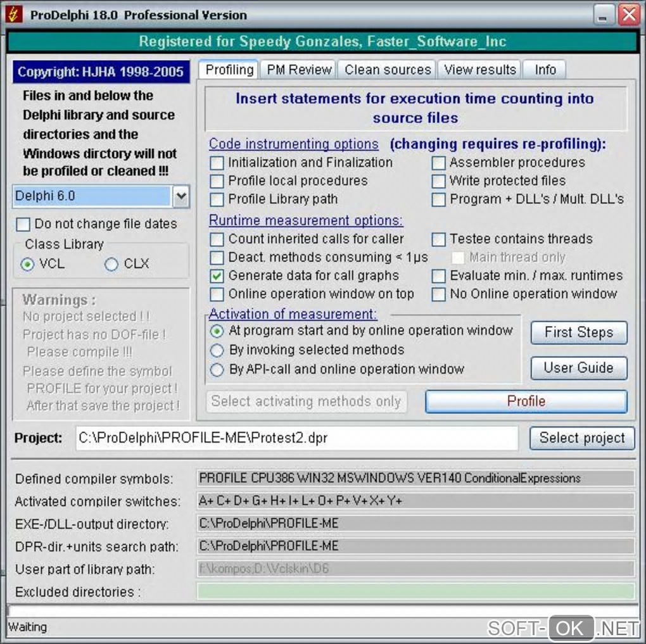Tick the Write protected files checkbox

438,181
